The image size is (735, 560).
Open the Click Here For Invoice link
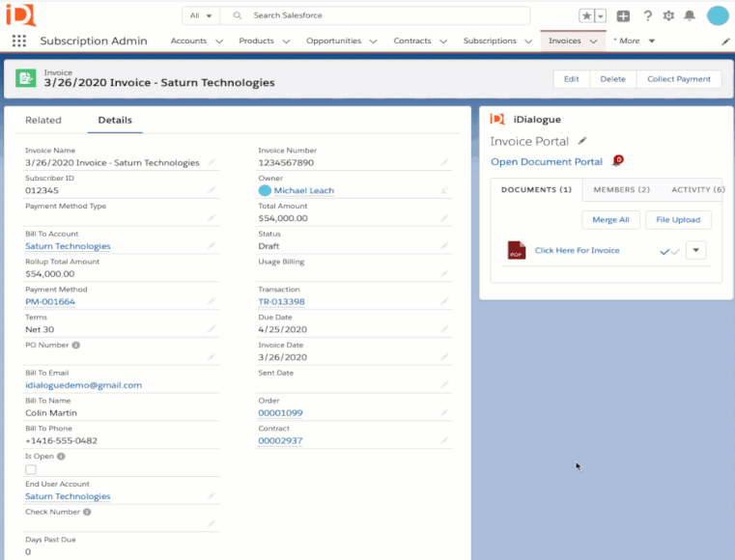pyautogui.click(x=577, y=250)
